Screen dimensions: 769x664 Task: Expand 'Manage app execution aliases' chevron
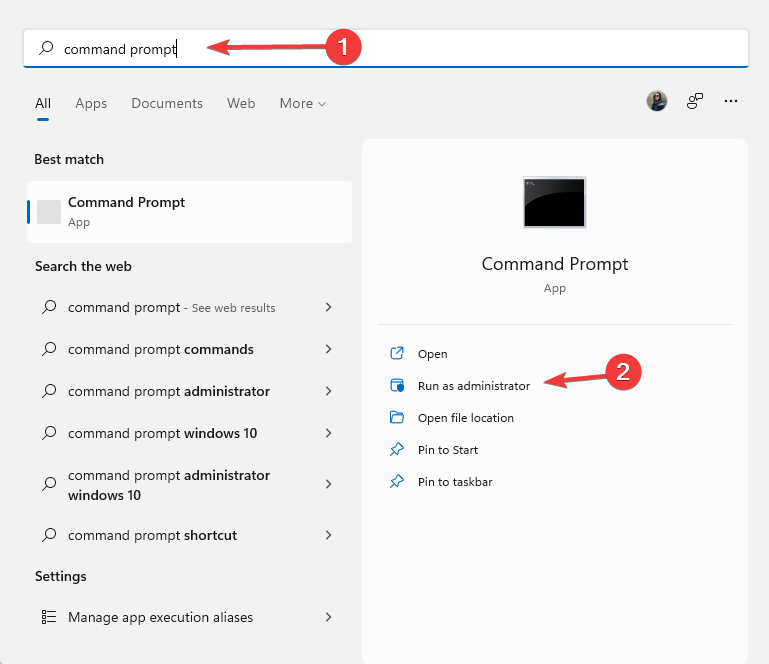328,617
